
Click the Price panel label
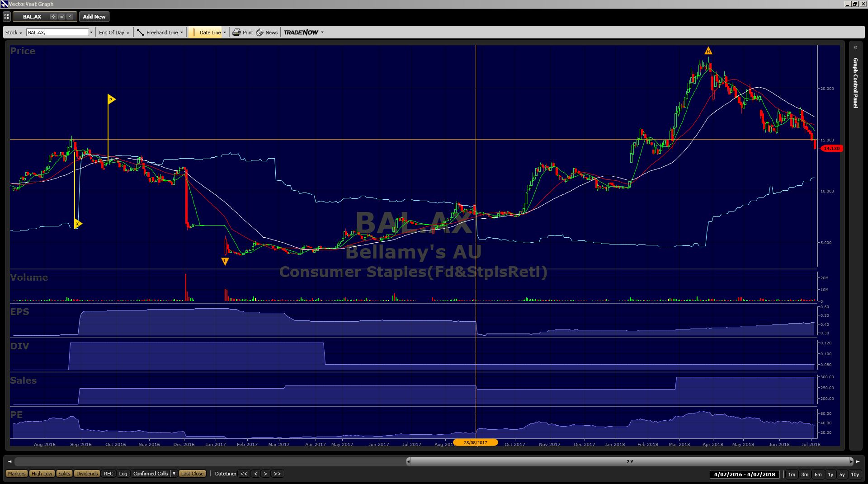(23, 51)
